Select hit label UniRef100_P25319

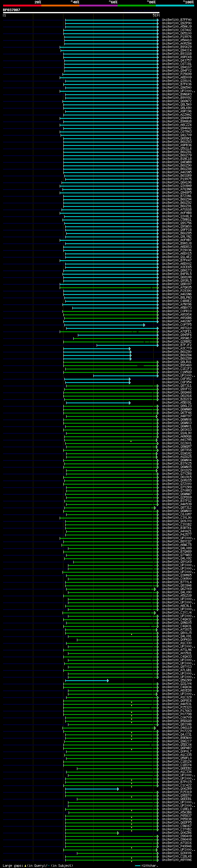[x=177, y=792]
